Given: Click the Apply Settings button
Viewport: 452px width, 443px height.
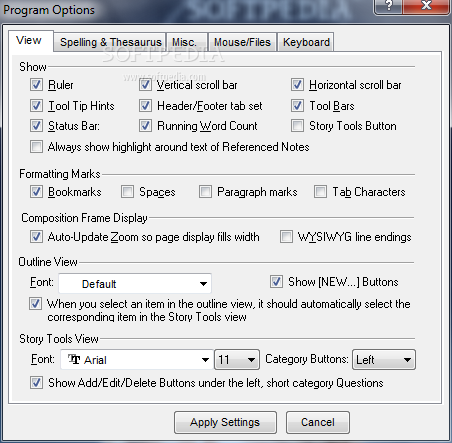Looking at the screenshot, I should tap(225, 422).
